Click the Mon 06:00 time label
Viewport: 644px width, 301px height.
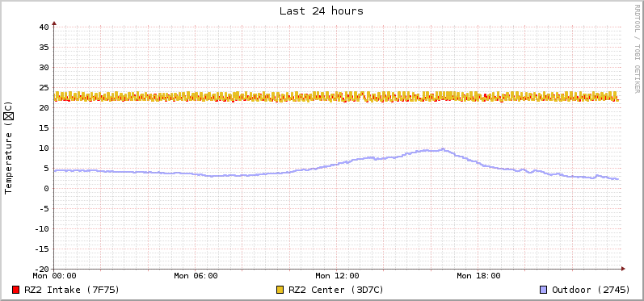tap(196, 276)
